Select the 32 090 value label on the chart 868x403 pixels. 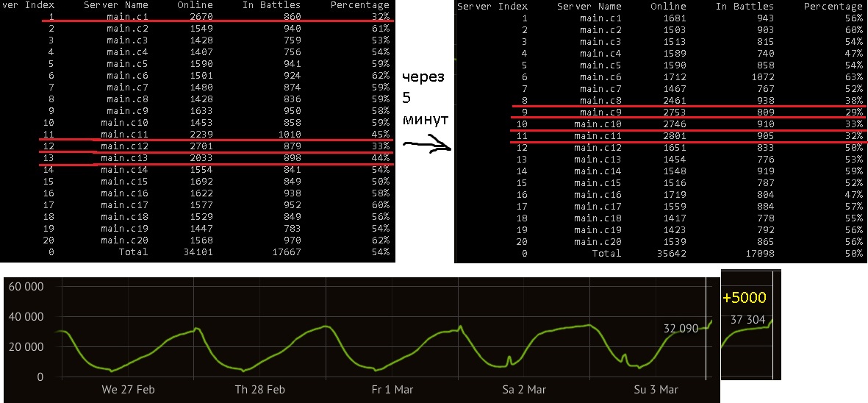(x=679, y=329)
